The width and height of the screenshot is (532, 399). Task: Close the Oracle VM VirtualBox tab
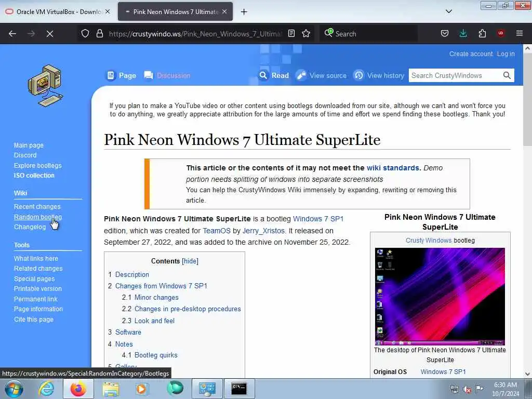(108, 11)
